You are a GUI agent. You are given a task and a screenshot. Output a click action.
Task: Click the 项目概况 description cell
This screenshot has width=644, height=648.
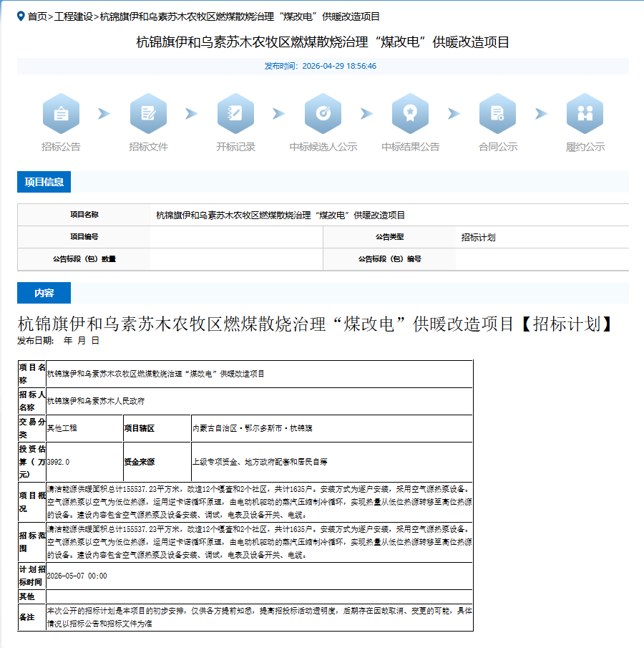point(259,502)
